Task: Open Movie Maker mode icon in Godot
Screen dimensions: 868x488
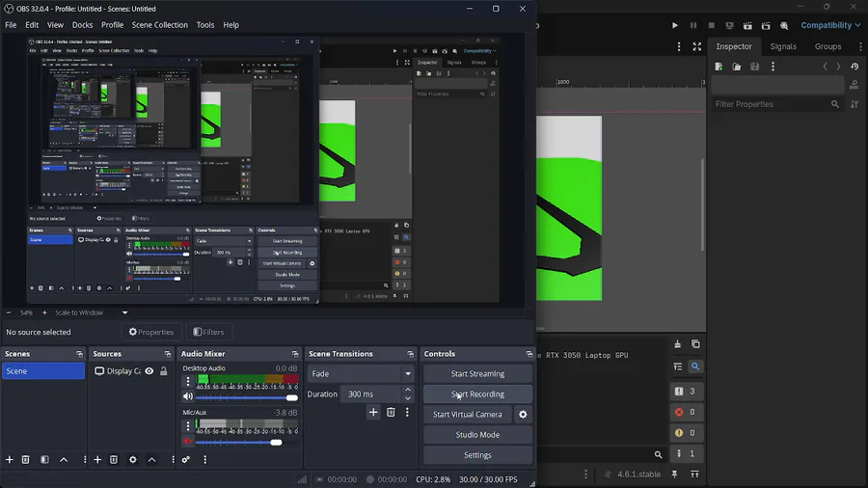Action: (x=784, y=25)
